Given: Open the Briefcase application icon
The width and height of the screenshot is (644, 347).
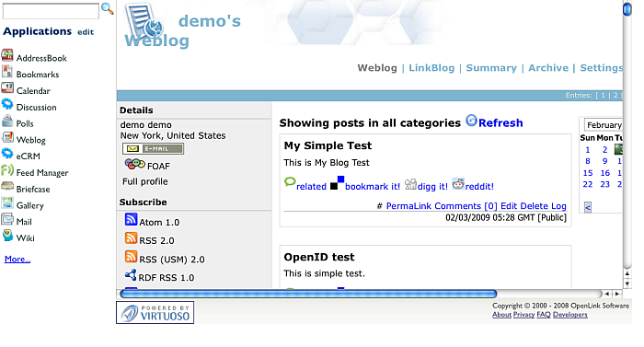Looking at the screenshot, I should click(7, 186).
